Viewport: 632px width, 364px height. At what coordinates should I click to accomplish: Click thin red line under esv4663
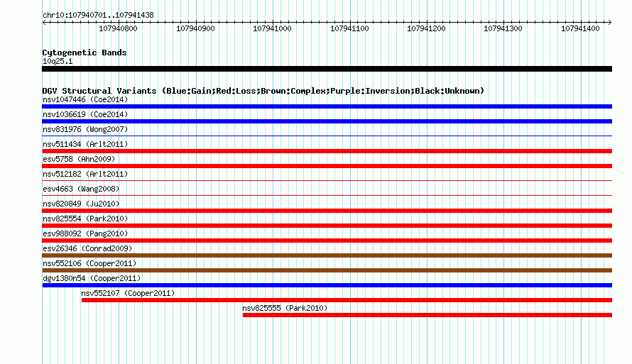327,196
